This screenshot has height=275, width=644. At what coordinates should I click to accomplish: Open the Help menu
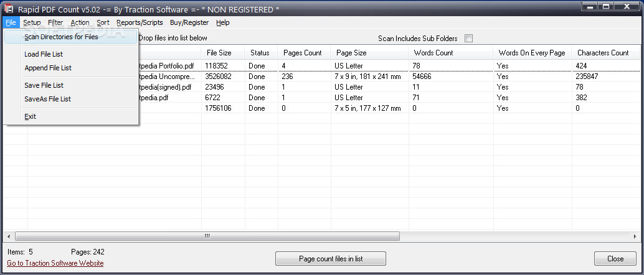pos(222,22)
